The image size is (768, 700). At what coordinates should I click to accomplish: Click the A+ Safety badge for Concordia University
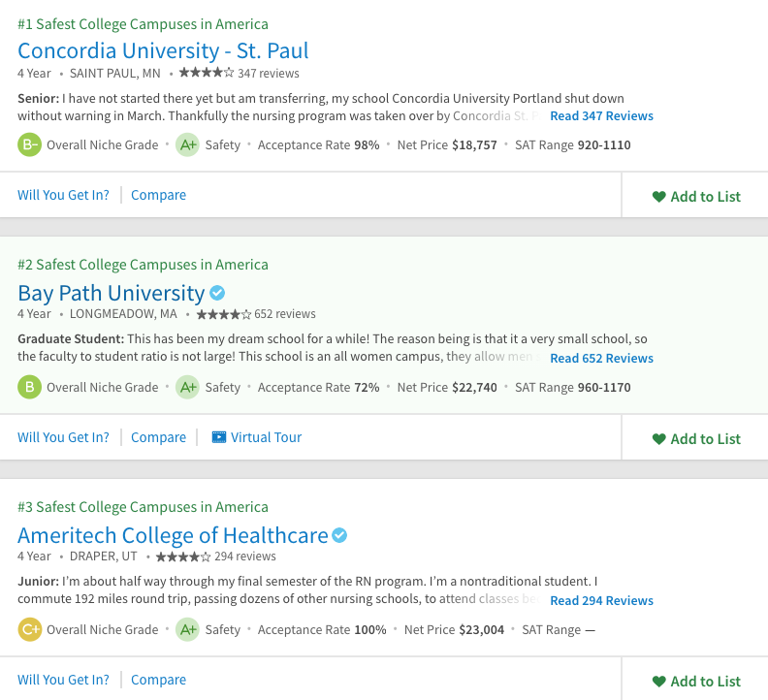coord(187,145)
